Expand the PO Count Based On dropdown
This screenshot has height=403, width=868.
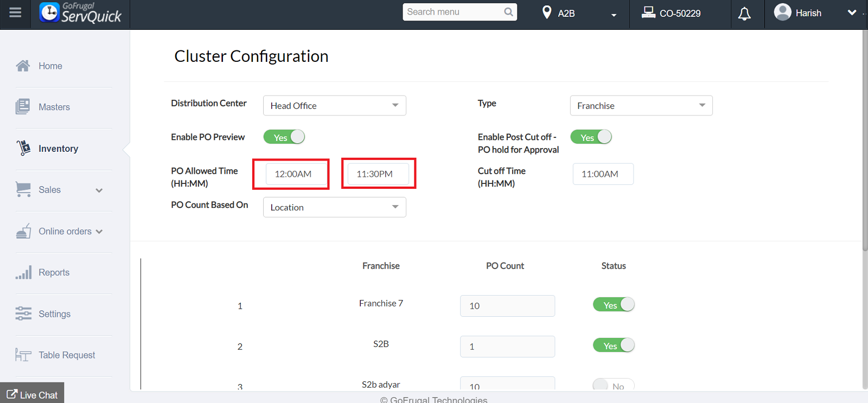[x=334, y=207]
